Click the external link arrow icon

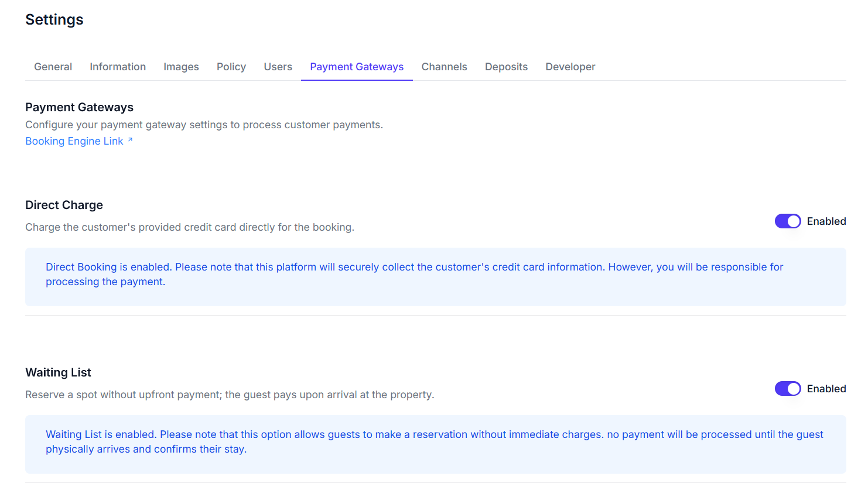pos(130,140)
